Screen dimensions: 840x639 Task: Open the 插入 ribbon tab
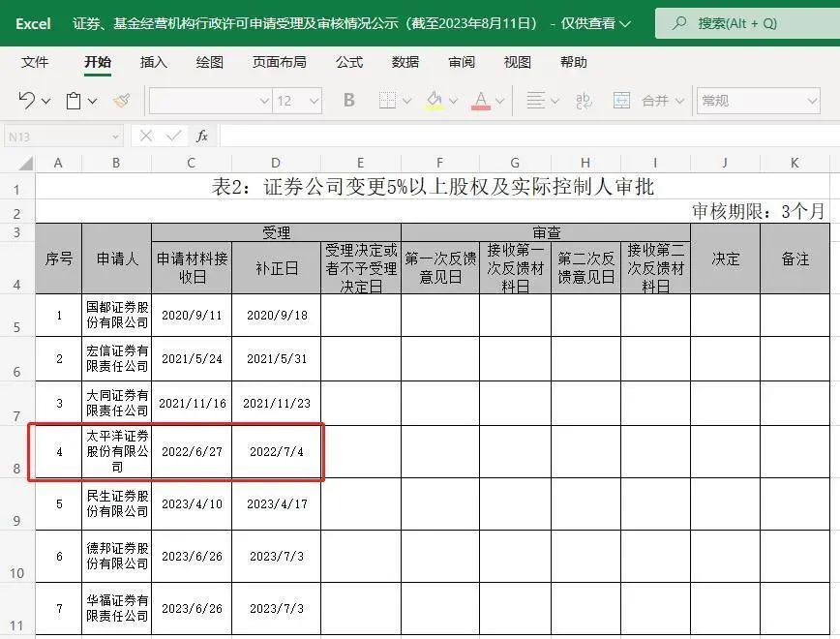pos(154,62)
